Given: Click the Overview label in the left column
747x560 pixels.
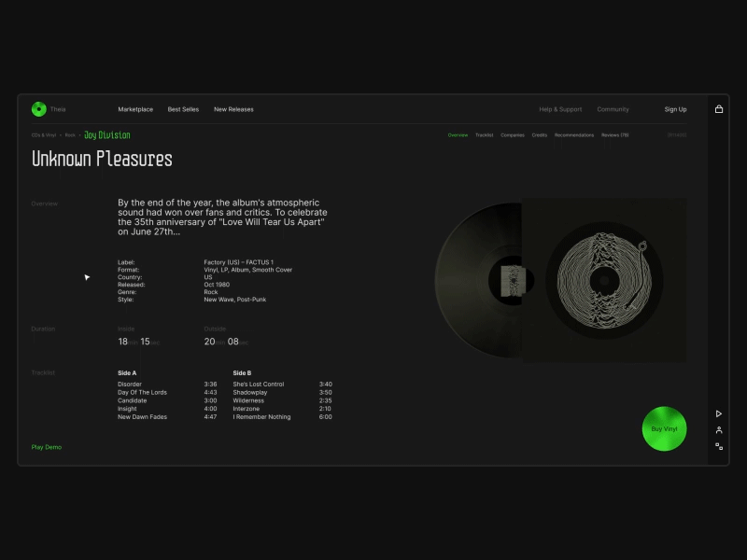Looking at the screenshot, I should point(44,203).
